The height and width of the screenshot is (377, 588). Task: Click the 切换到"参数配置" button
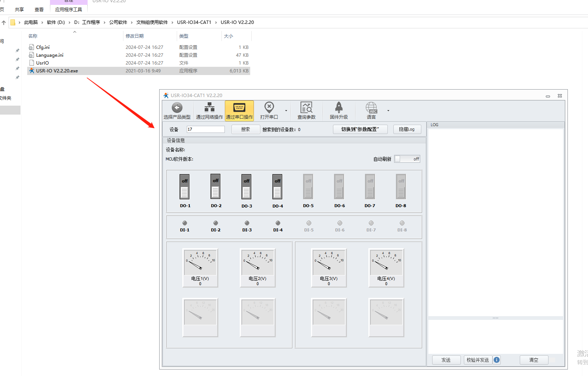pyautogui.click(x=360, y=130)
